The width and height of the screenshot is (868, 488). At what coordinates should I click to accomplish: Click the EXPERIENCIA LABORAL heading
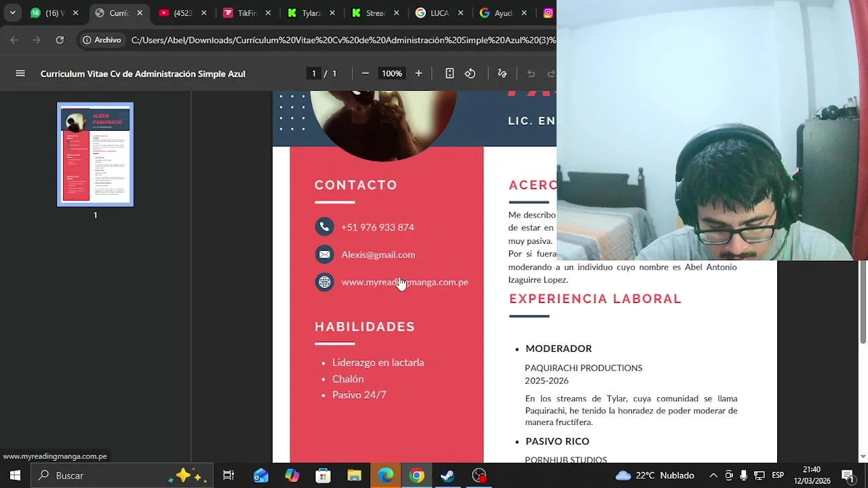[x=595, y=299]
